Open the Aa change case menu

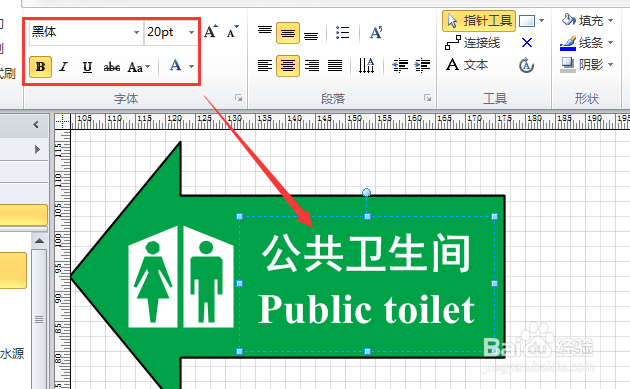pyautogui.click(x=139, y=67)
